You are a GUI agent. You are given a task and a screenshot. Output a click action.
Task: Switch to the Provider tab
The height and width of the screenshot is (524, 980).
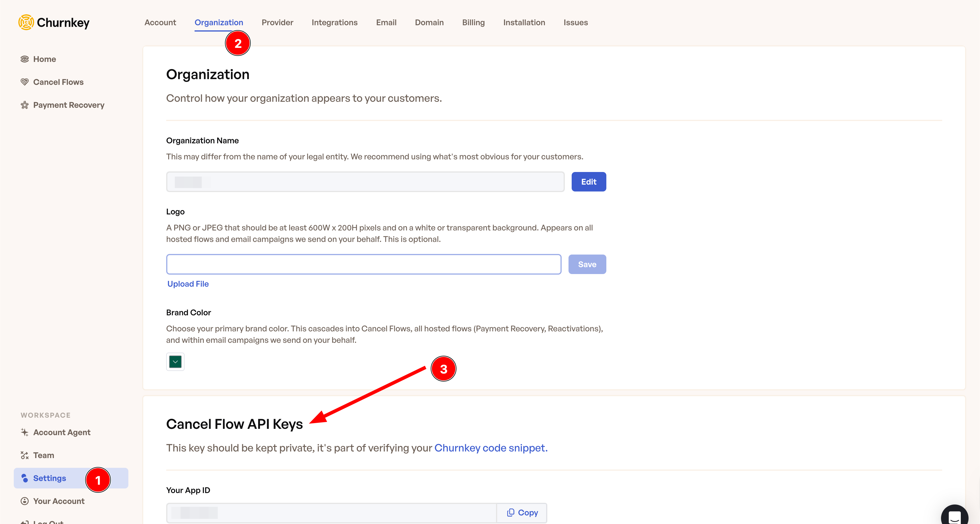(x=277, y=23)
